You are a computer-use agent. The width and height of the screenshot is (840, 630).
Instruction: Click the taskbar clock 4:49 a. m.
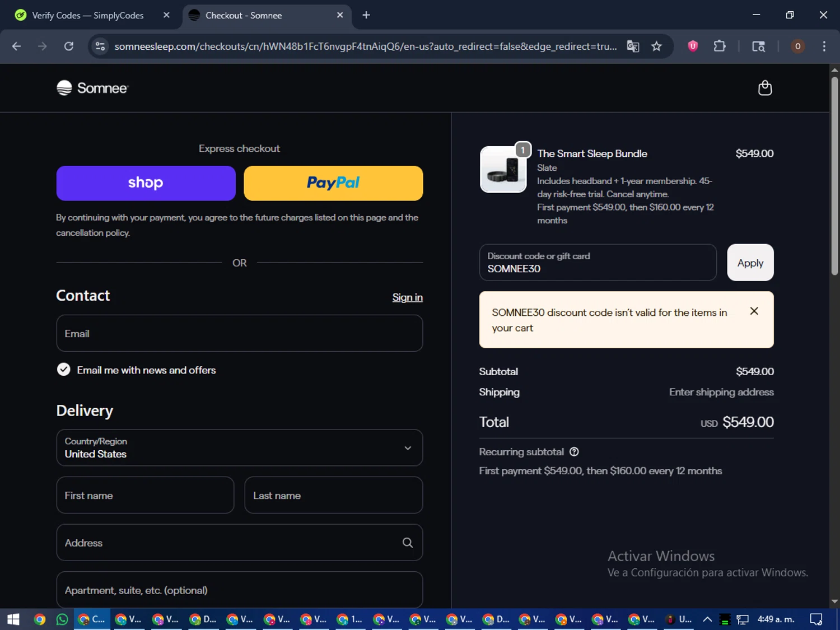pos(776,619)
